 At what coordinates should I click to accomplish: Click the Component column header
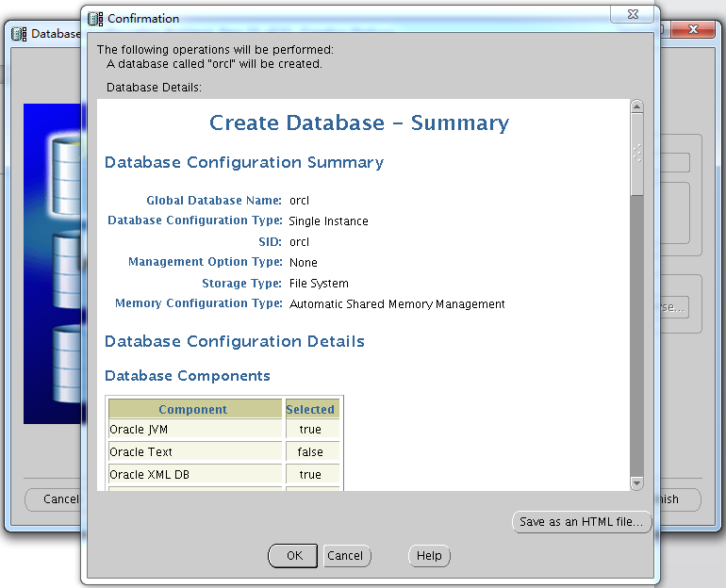coord(195,409)
